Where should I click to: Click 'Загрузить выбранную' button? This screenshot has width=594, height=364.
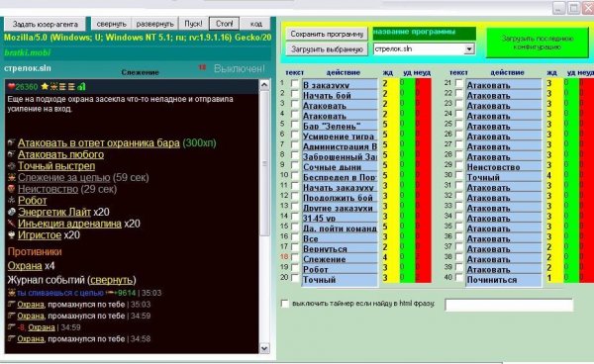pos(327,49)
